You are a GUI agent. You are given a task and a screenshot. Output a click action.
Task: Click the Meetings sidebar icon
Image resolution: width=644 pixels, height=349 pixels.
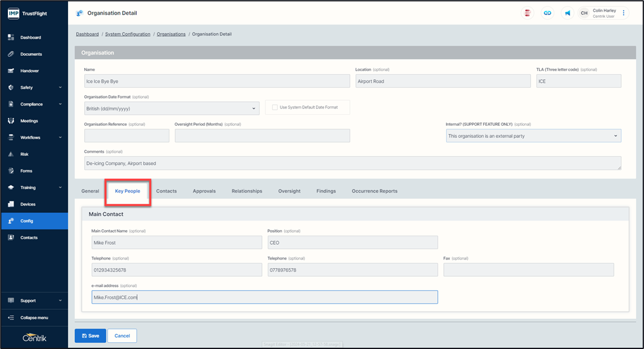point(11,121)
